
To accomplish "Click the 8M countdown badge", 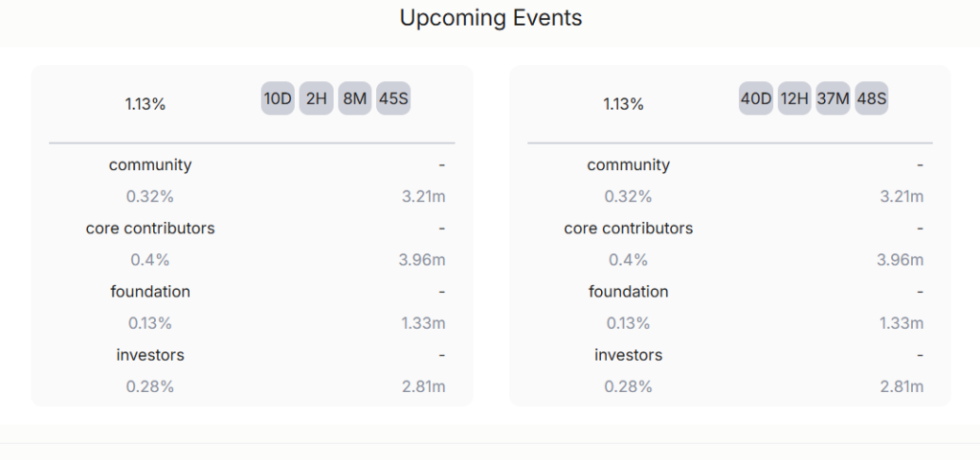I will point(354,99).
